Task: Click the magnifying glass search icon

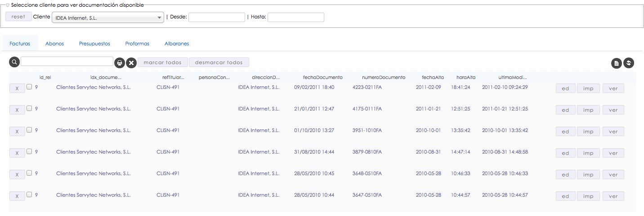Action: point(14,62)
